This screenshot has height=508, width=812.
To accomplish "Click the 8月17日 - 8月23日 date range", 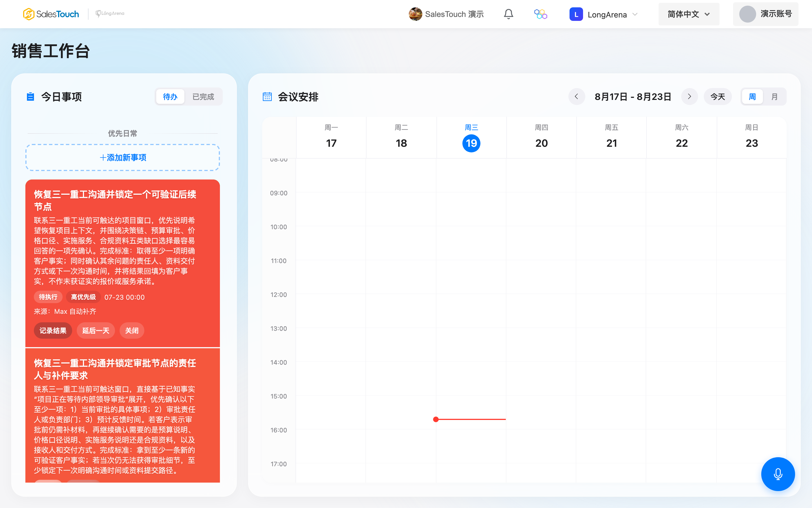I will tap(633, 97).
